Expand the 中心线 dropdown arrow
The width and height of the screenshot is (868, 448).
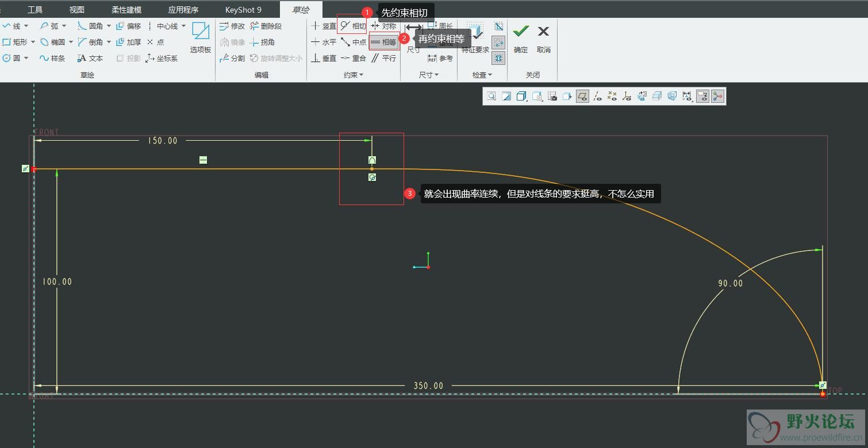[183, 26]
